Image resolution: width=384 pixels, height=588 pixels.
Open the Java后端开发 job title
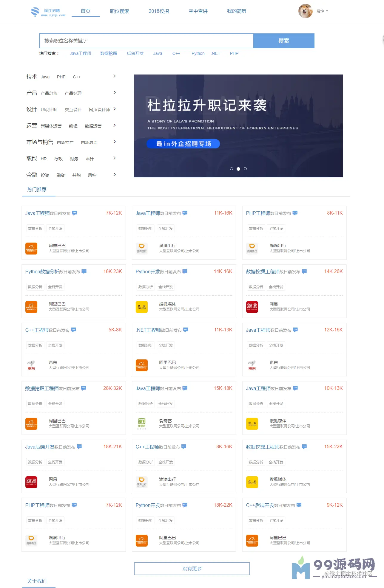(40, 447)
